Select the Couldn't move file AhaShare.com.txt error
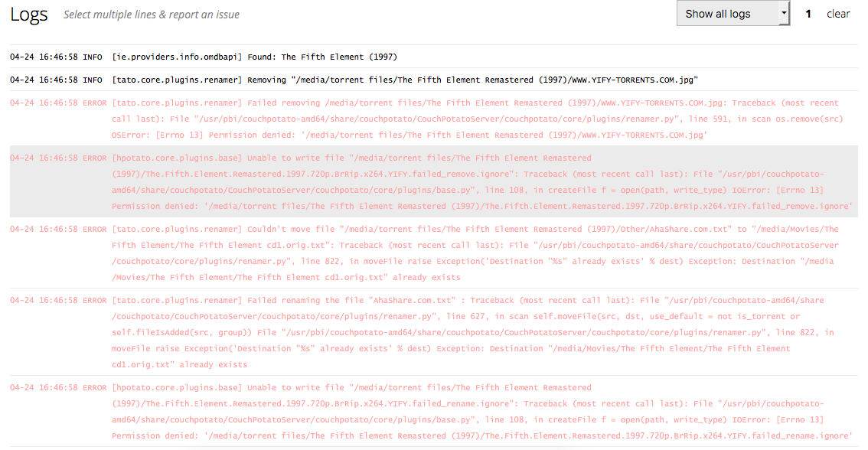868x450 pixels. (x=433, y=253)
